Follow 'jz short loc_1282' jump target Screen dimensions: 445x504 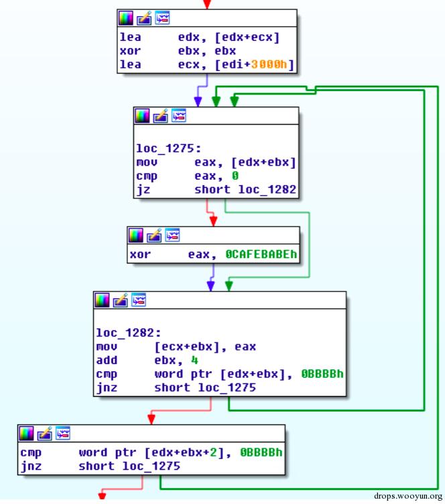(x=245, y=190)
